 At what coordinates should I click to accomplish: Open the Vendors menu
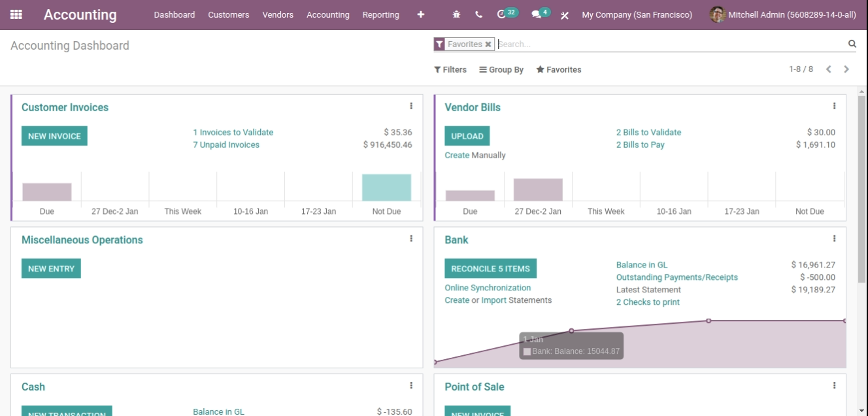tap(278, 14)
